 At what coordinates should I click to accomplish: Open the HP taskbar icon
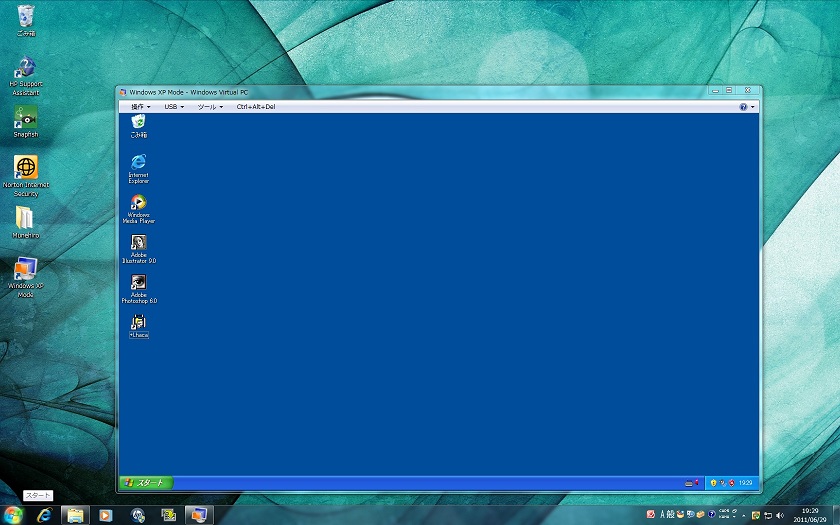tap(138, 515)
